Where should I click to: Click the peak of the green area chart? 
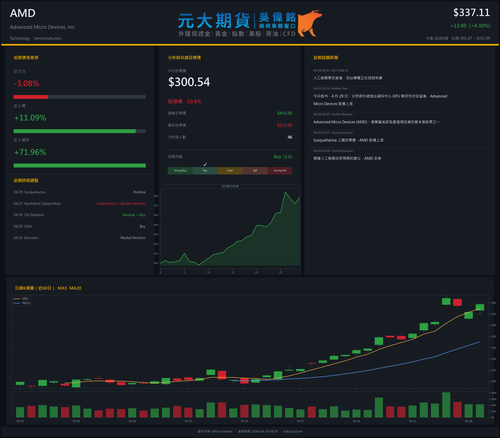coord(285,192)
